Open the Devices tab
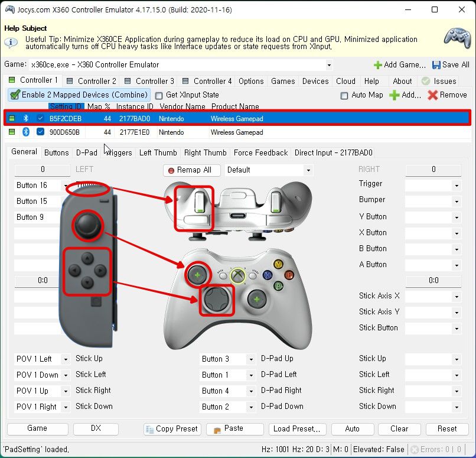 coord(315,81)
